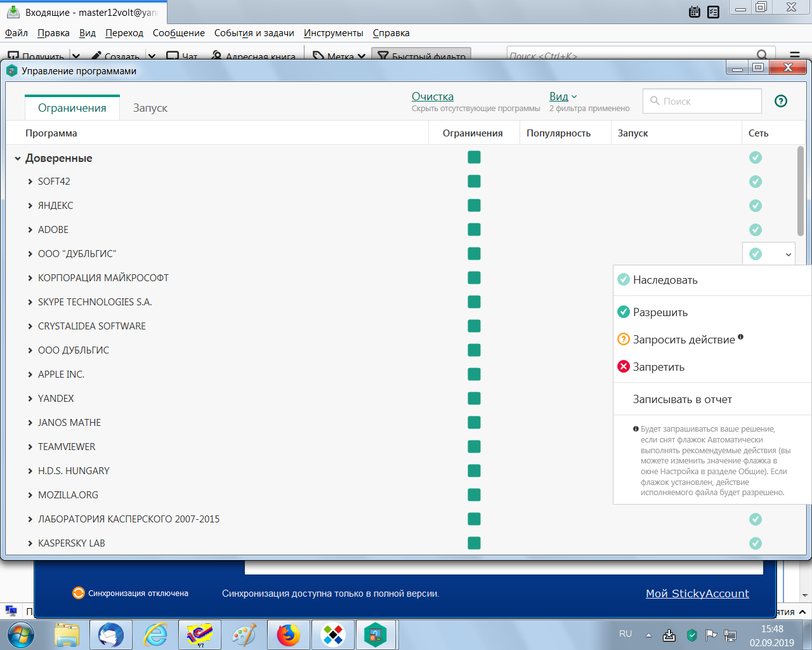Image resolution: width=812 pixels, height=650 pixels.
Task: Expand the SOFT42 row
Action: point(30,182)
